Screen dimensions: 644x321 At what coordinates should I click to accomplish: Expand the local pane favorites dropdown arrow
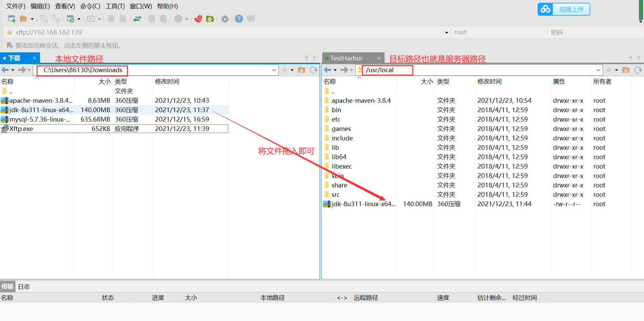point(292,70)
